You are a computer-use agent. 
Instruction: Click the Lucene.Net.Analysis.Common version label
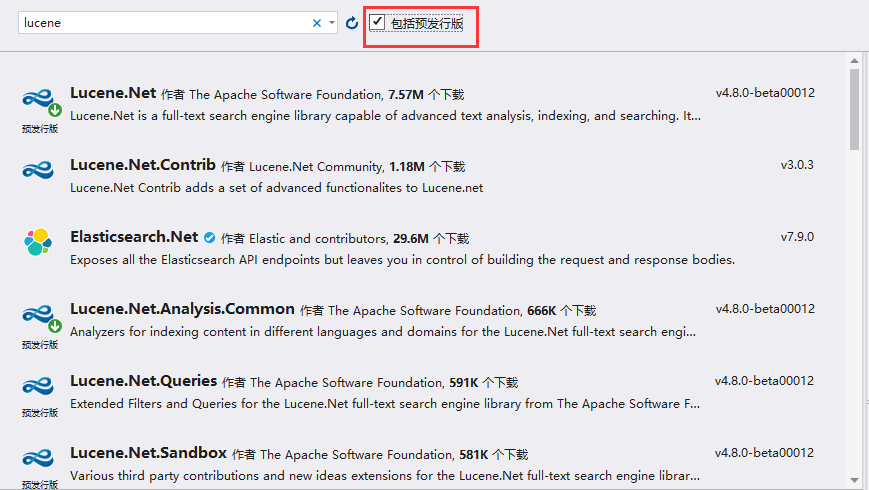[765, 309]
